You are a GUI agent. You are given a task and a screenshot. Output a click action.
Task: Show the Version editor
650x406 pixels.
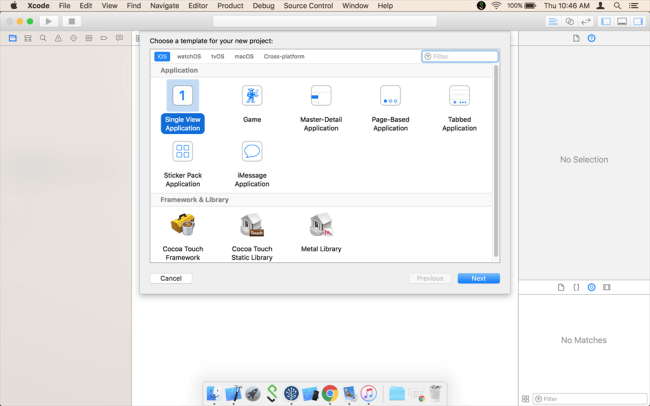(x=586, y=21)
